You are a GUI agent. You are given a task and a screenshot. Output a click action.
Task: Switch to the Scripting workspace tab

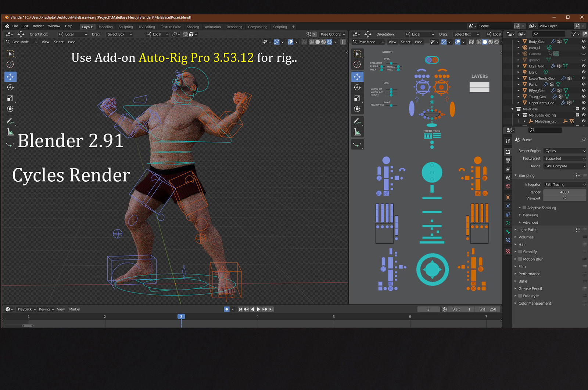click(280, 27)
